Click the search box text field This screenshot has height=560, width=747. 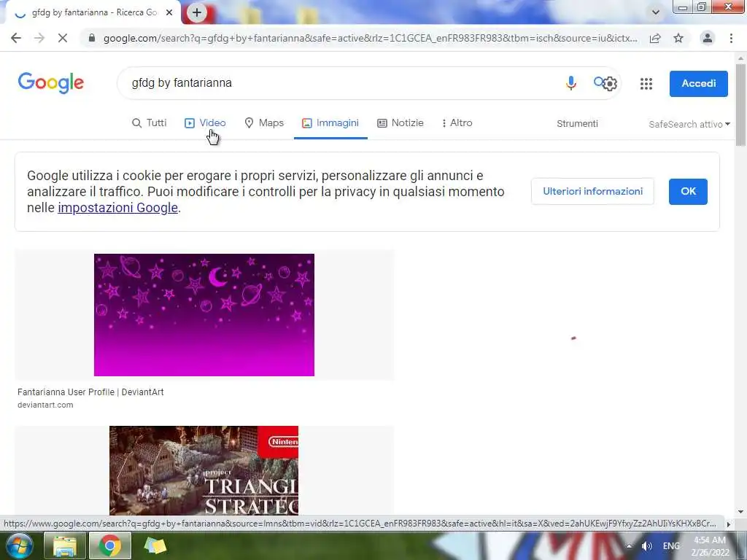pyautogui.click(x=343, y=83)
